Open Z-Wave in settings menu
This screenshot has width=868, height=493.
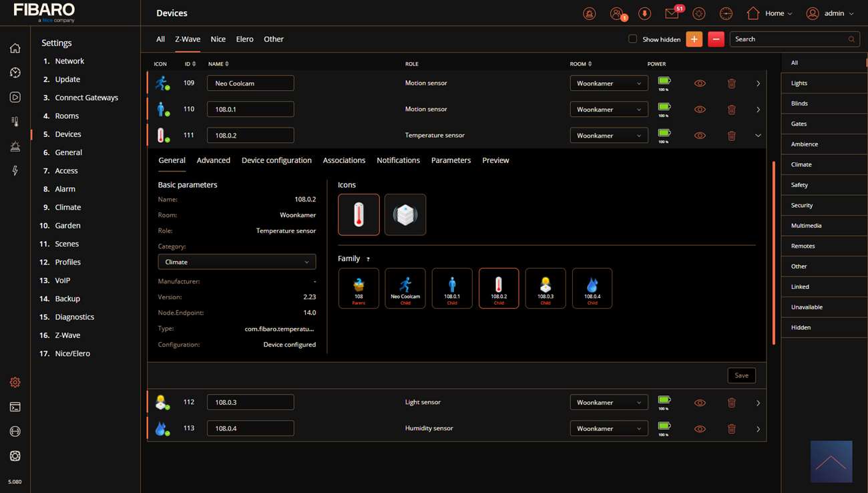tap(67, 335)
